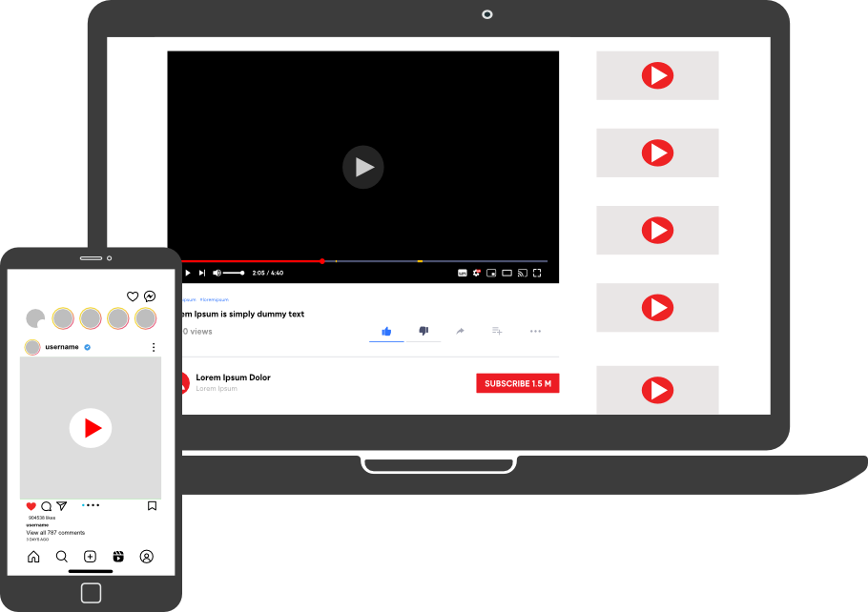Viewport: 868px width, 612px height.
Task: Open post options three-dot menu beside username
Action: click(x=154, y=347)
